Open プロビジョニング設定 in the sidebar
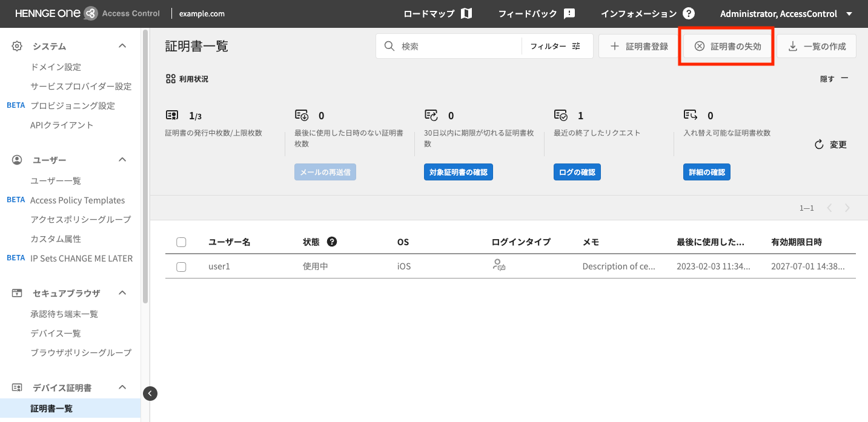 point(73,106)
